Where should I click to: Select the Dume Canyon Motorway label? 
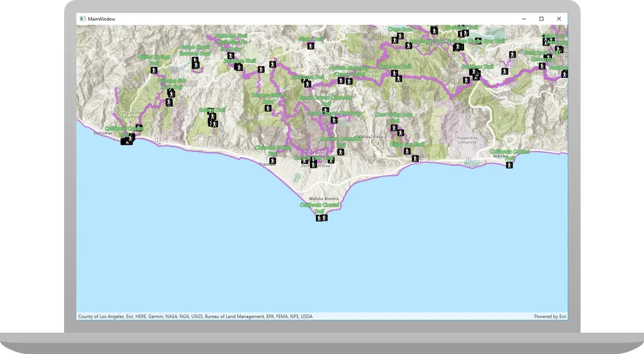click(x=335, y=113)
